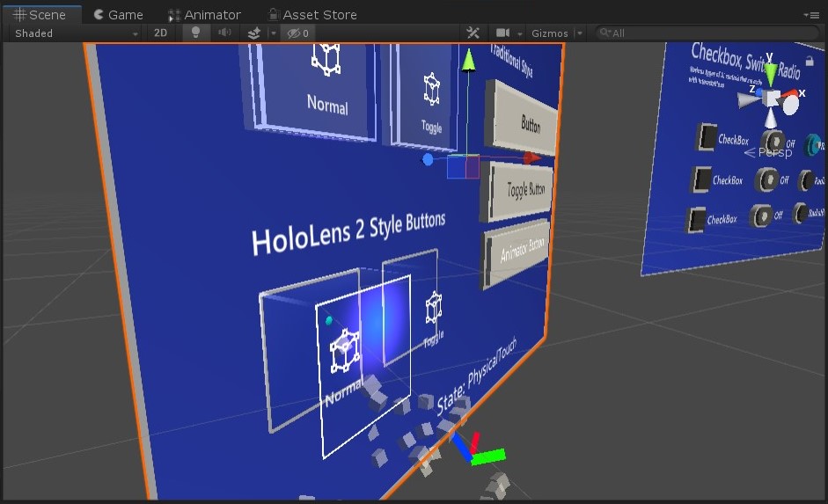The image size is (828, 504).
Task: Select the gray Toggle Button object
Action: pyautogui.click(x=518, y=192)
